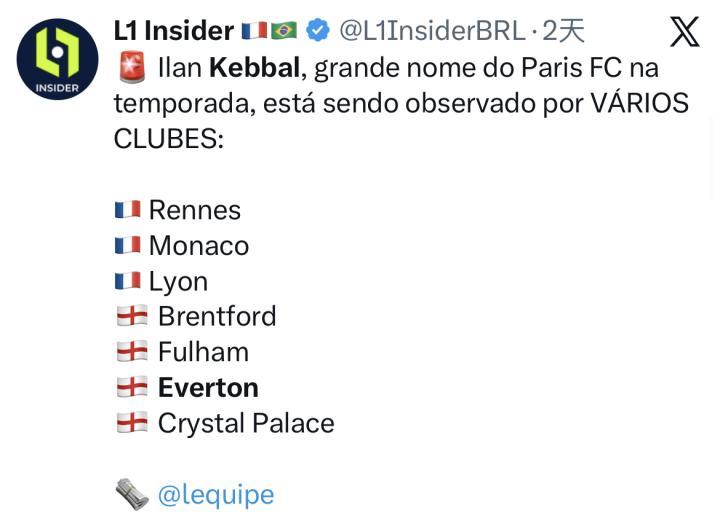Click the bold Everton text

(x=208, y=387)
